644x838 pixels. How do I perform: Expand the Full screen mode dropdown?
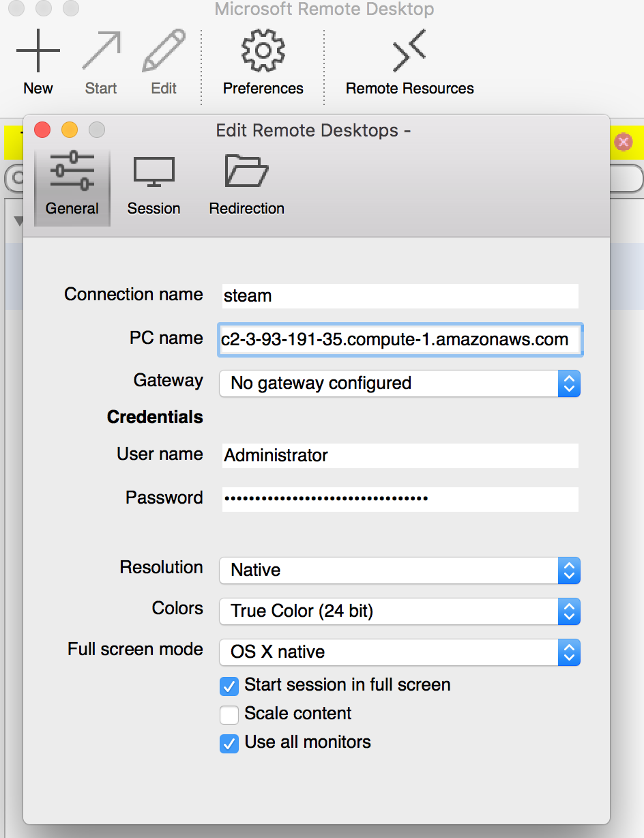(x=399, y=652)
